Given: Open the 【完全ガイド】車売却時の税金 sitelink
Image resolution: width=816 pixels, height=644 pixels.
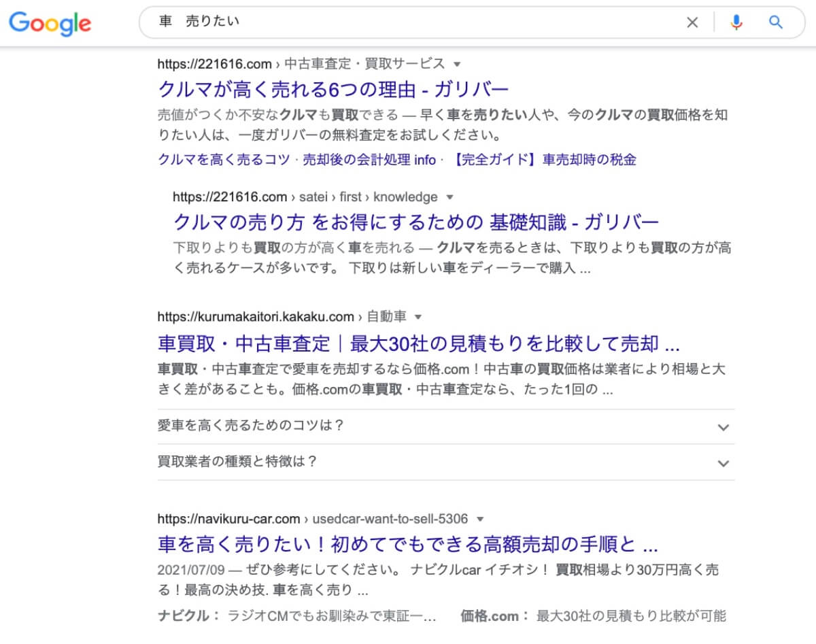Looking at the screenshot, I should 543,160.
